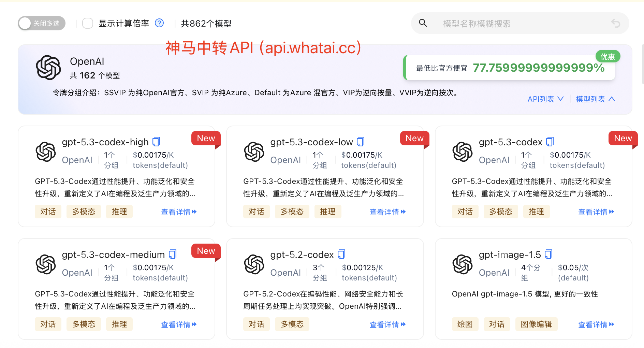Click 查看详情 link on gpt-5.3-codex-medium card
Viewport: 644px width, 348px height.
point(179,324)
